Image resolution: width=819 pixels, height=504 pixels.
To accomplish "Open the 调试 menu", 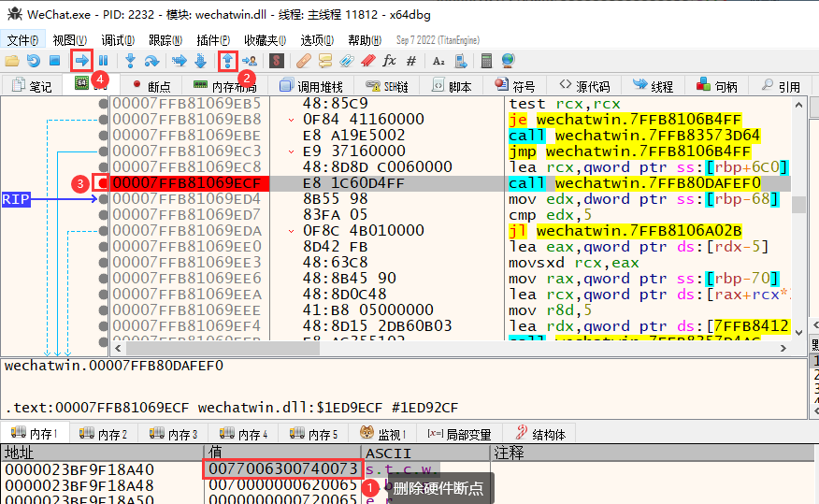I will point(118,40).
